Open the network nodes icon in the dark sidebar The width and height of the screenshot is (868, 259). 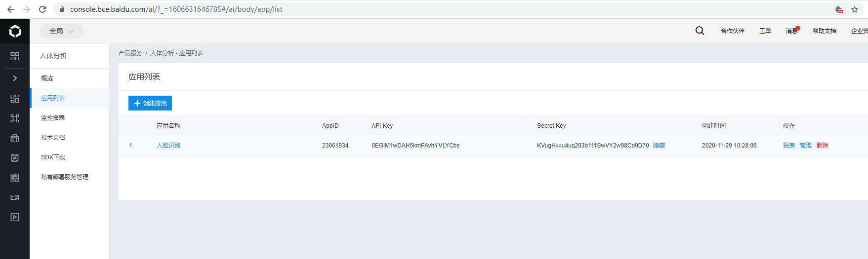15,118
